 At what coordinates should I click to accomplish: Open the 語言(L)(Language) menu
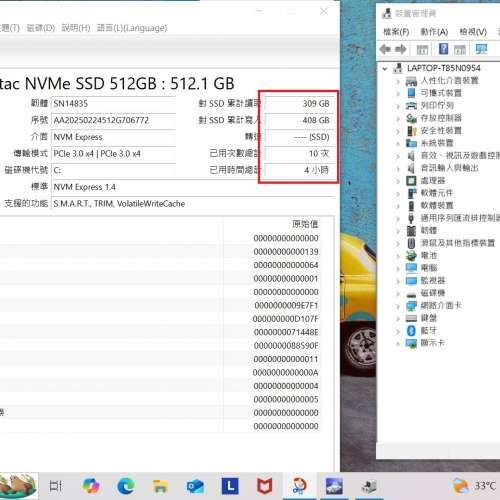point(132,28)
